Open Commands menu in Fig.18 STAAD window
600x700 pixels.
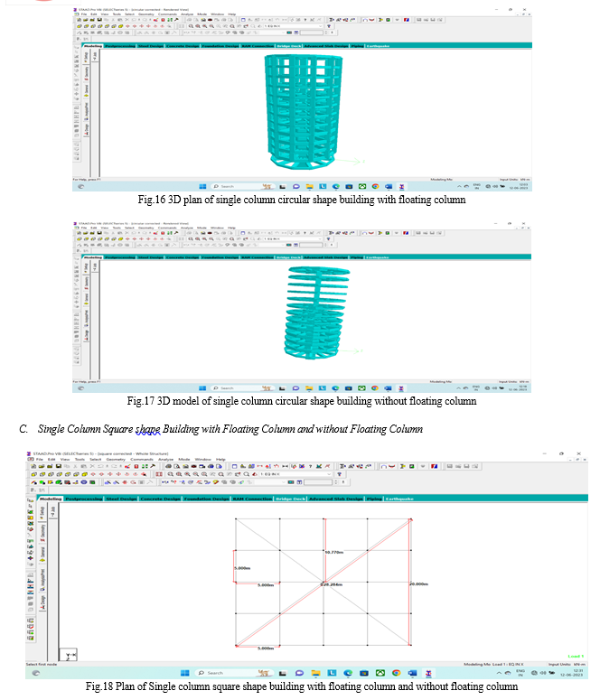tap(142, 459)
